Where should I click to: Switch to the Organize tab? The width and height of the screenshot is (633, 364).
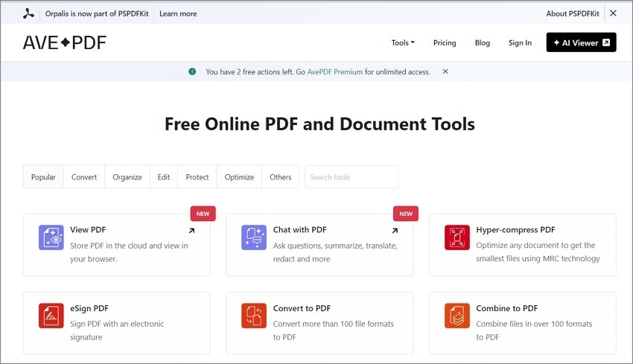[x=127, y=176]
